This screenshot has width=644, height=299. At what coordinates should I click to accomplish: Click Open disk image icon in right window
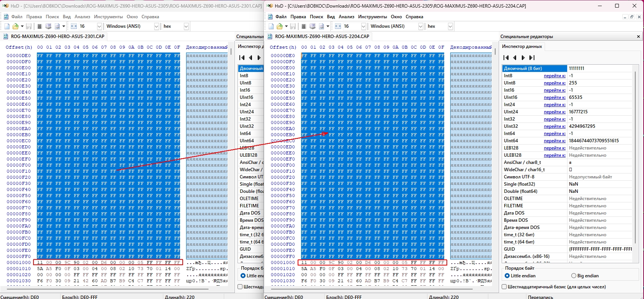[x=321, y=26]
